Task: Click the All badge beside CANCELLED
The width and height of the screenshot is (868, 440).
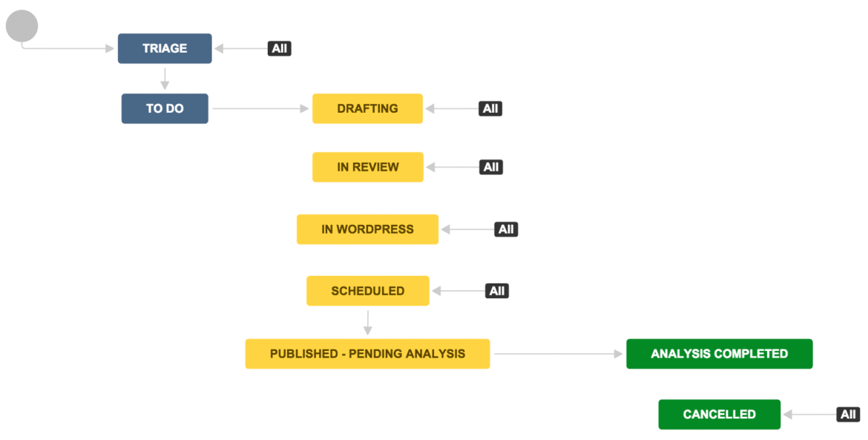Action: coord(848,414)
